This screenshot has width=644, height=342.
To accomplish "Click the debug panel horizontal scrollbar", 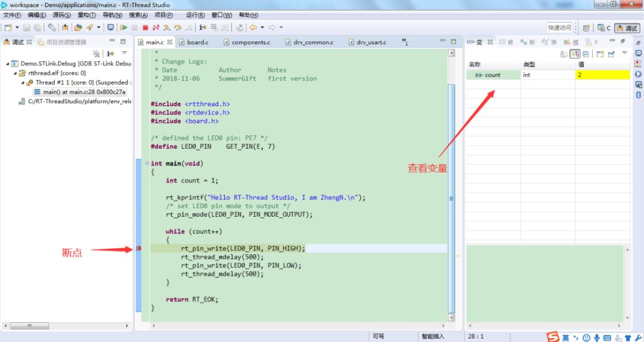I will coord(30,326).
